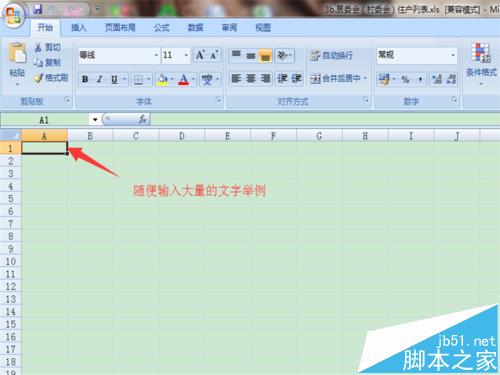The height and width of the screenshot is (375, 500).
Task: Expand the Alignment (对齐方式) dialog launcher
Action: pos(366,99)
